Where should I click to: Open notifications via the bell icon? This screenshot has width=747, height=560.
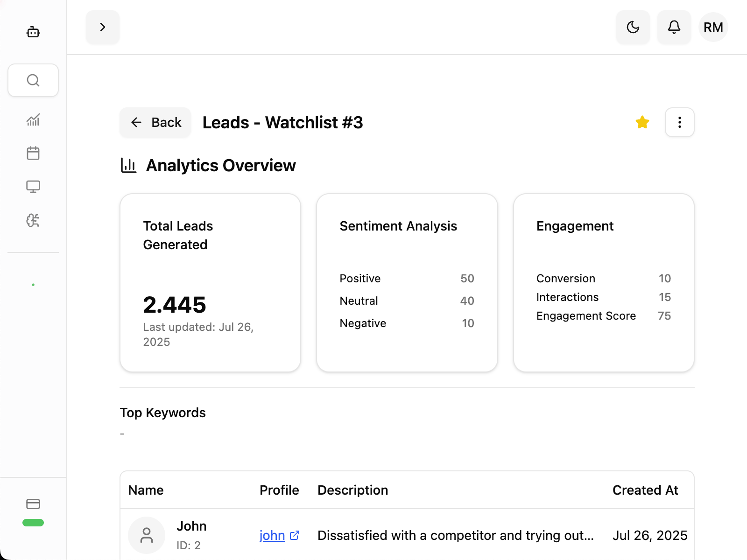click(674, 27)
